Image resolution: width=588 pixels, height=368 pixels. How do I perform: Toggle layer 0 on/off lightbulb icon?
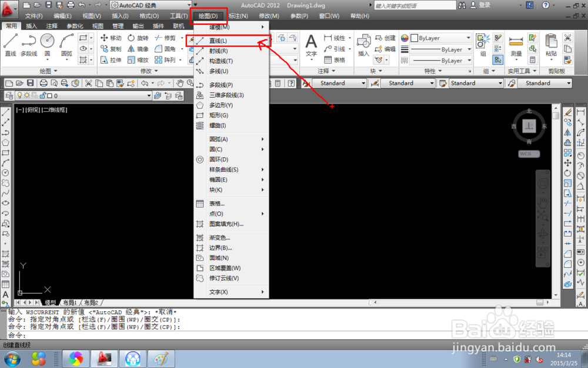click(x=20, y=96)
